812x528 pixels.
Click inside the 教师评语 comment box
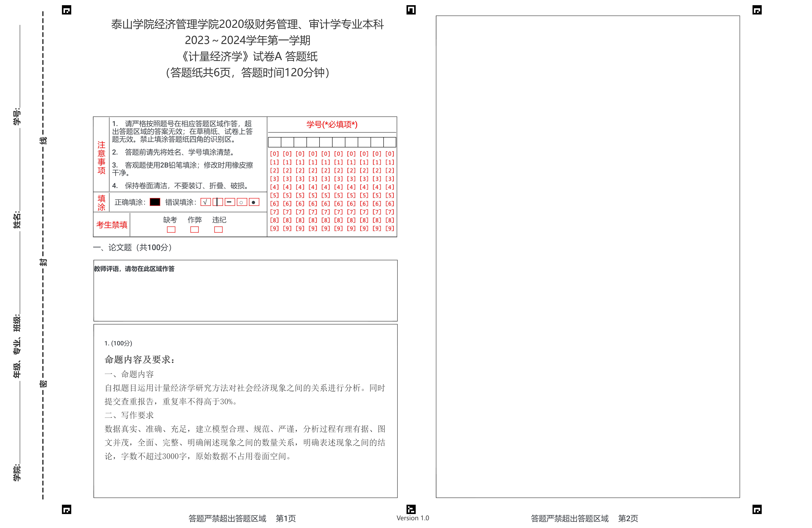click(x=246, y=291)
